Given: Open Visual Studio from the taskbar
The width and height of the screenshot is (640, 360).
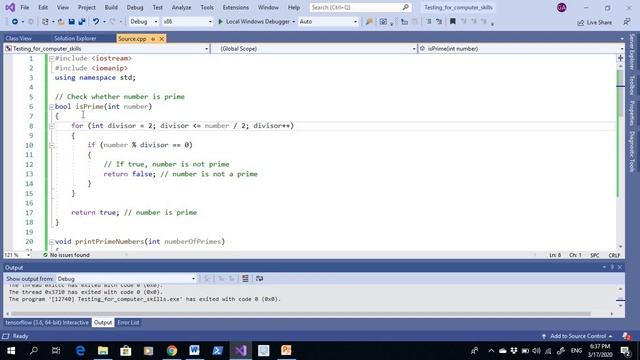Looking at the screenshot, I should point(241,351).
